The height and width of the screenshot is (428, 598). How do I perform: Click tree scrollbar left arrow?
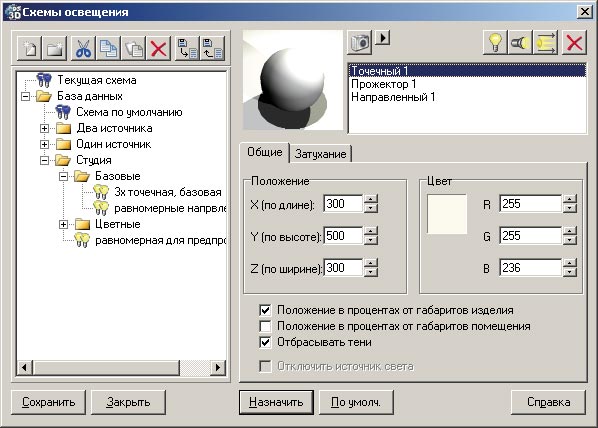coord(25,368)
